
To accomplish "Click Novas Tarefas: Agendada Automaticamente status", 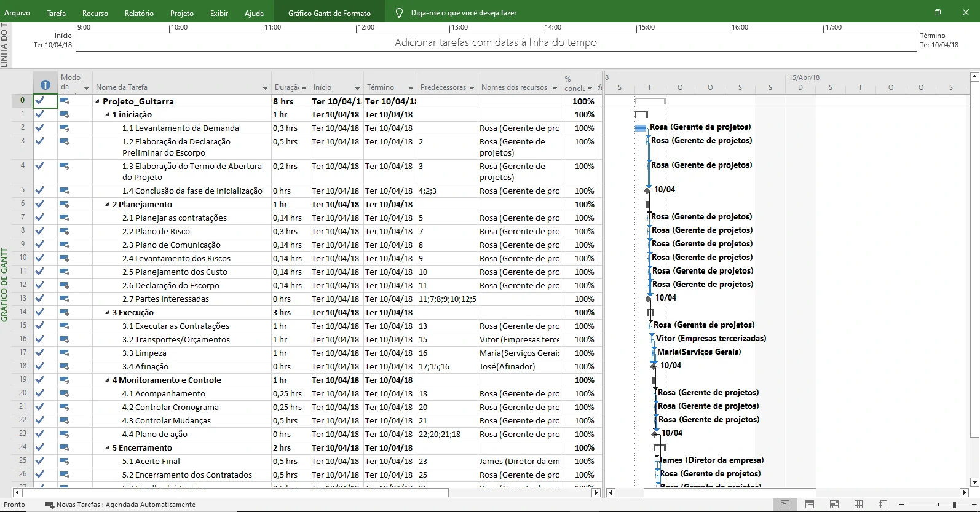I will tap(126, 505).
